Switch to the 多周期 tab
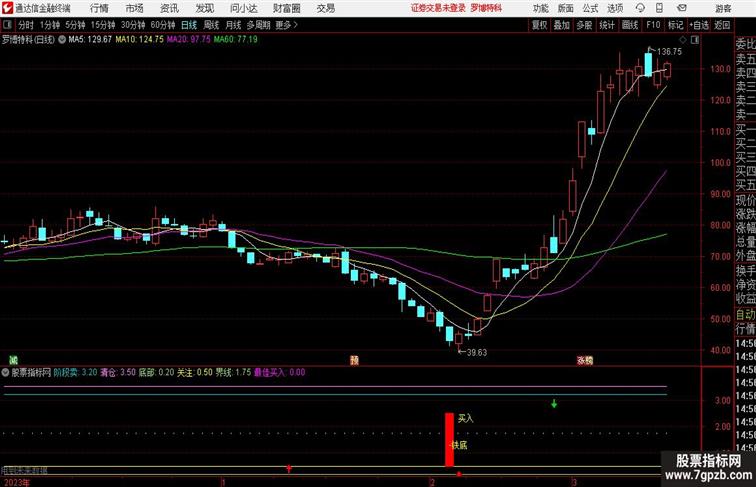 [258, 25]
